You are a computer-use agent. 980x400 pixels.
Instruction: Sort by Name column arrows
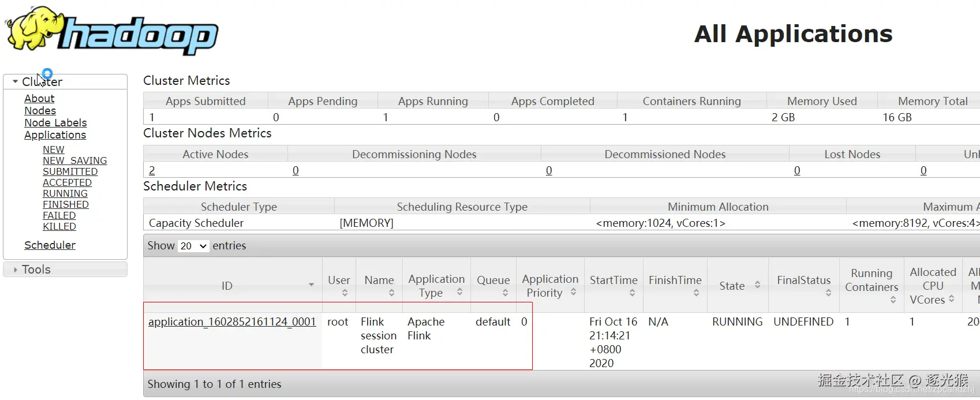[391, 293]
